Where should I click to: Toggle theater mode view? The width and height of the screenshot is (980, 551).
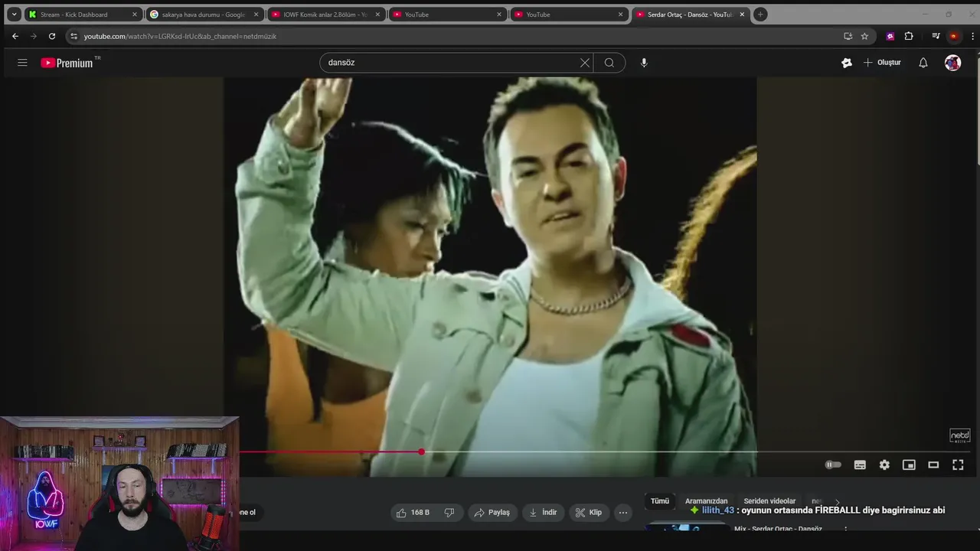point(933,465)
